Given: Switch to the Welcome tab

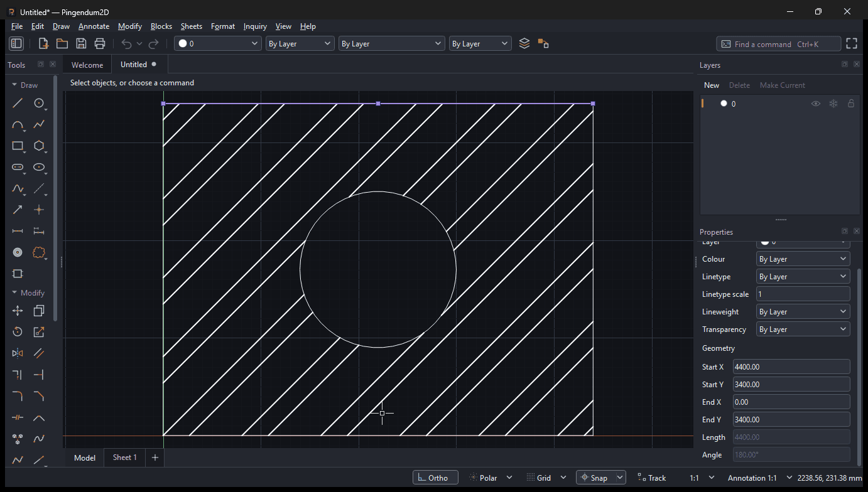Looking at the screenshot, I should coord(87,65).
